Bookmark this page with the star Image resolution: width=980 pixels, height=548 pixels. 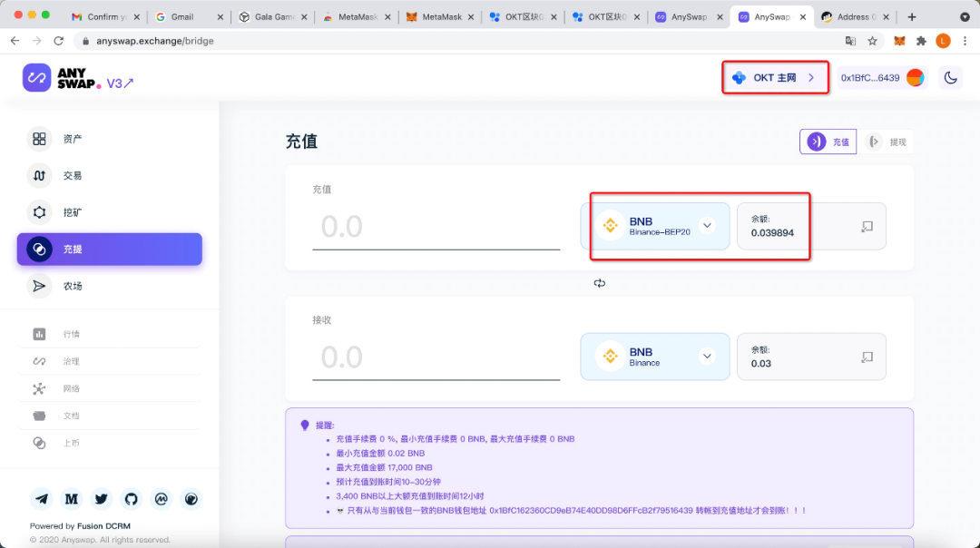tap(873, 41)
